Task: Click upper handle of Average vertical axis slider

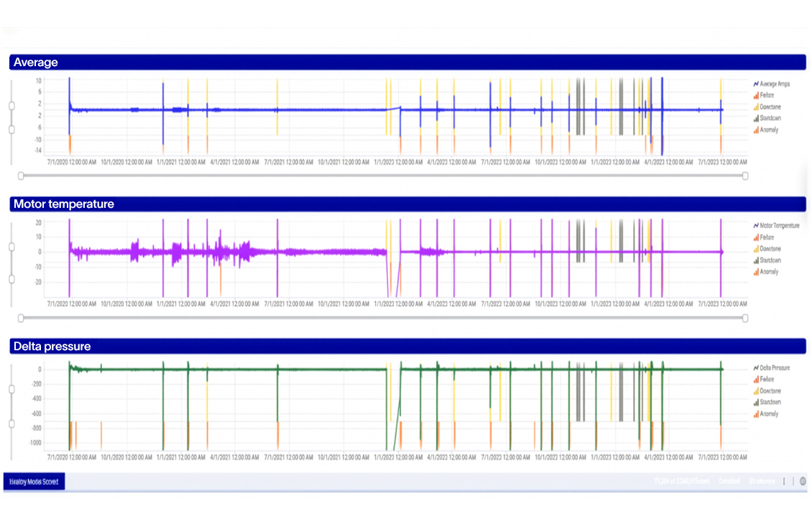Action: click(x=11, y=106)
